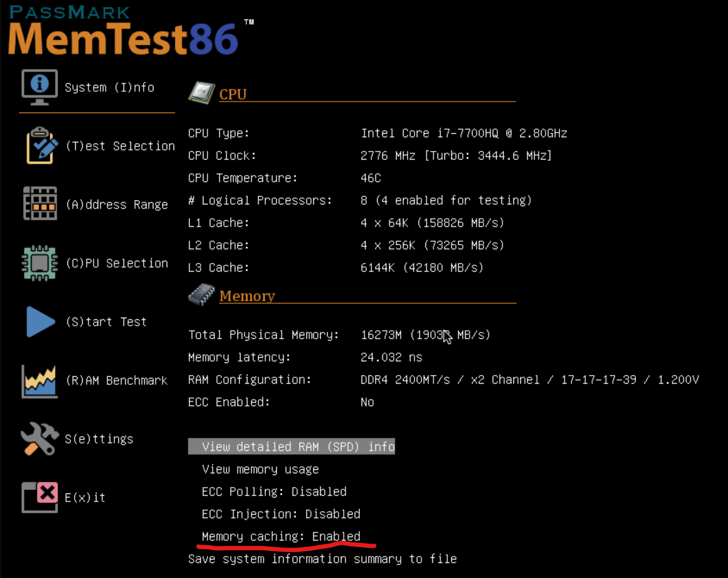
Task: Click the Settings wrench and hammer icon
Action: pyautogui.click(x=40, y=439)
